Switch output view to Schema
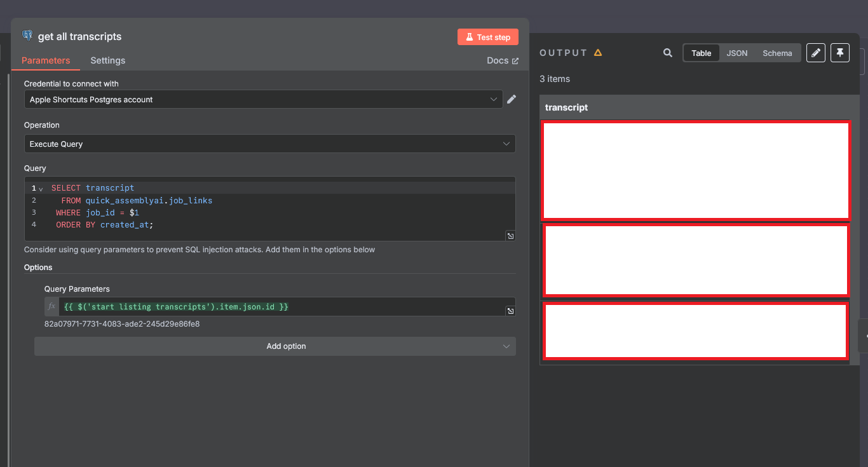 coord(777,53)
